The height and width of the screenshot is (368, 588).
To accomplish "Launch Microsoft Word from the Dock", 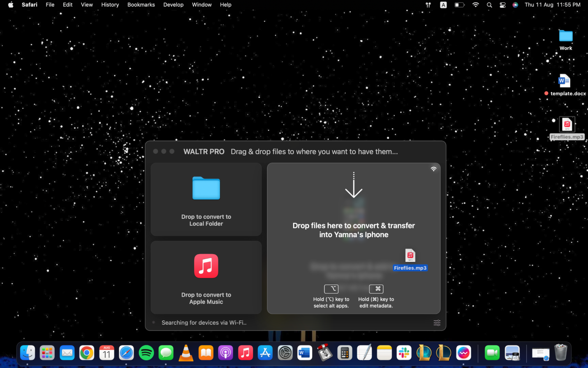I will 305,353.
